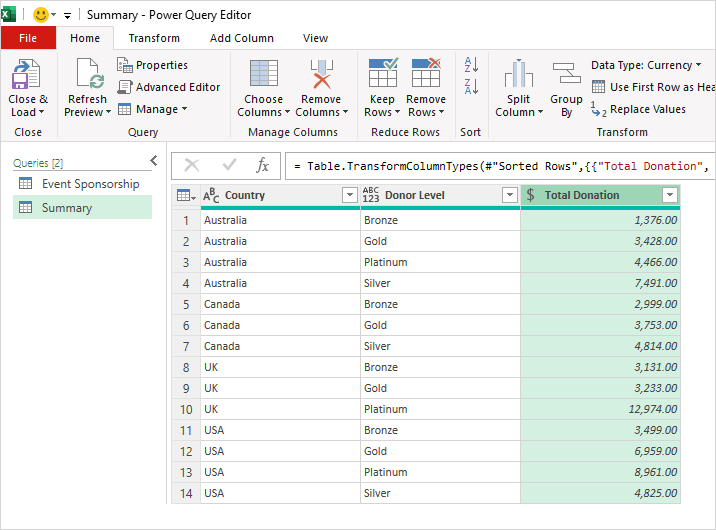
Task: Click the table corner menu icon
Action: 186,195
